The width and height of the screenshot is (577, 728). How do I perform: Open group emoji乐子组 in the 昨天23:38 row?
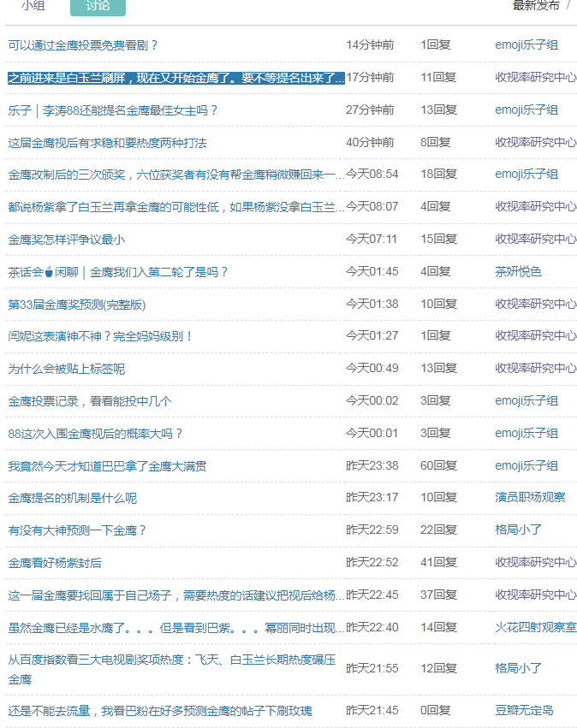[526, 465]
